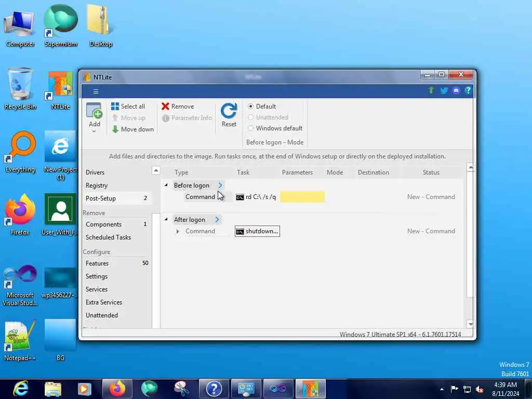Open Firefox desktop shortcut

pos(20,215)
